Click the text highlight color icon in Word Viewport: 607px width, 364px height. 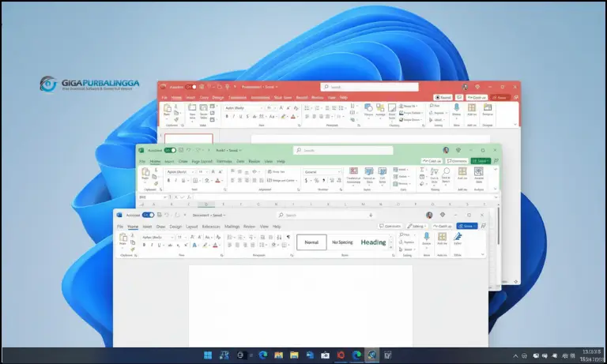[205, 245]
